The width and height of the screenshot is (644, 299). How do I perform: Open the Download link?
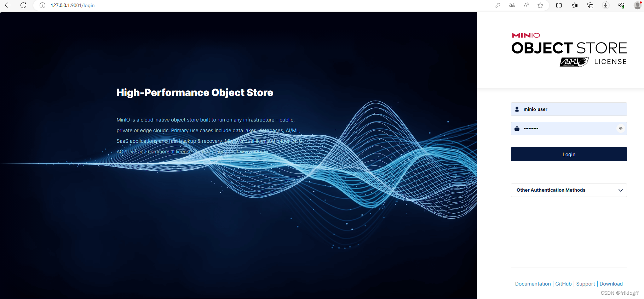[x=611, y=284]
